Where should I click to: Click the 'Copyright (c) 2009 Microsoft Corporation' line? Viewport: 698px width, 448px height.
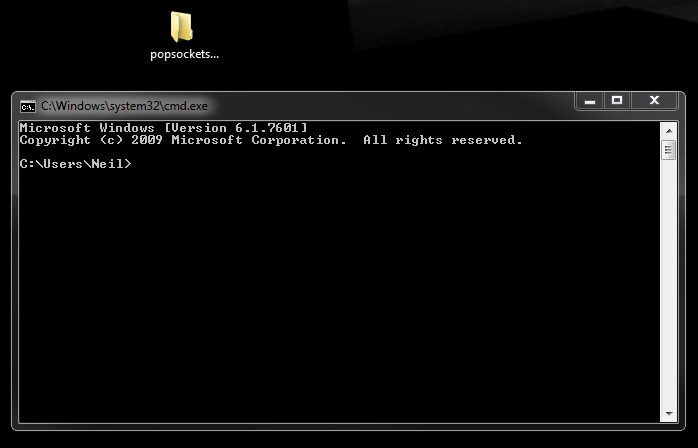point(271,140)
